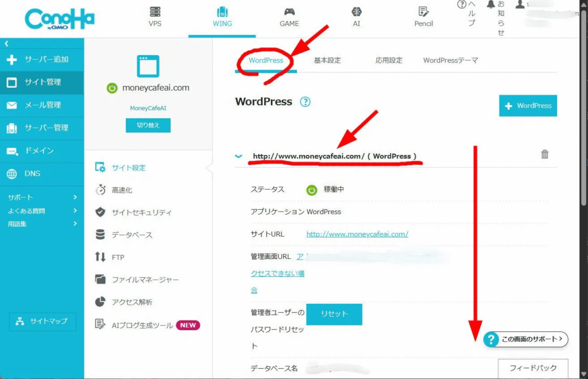Select the WING service tab
Image resolution: width=588 pixels, height=379 pixels.
coord(222,17)
